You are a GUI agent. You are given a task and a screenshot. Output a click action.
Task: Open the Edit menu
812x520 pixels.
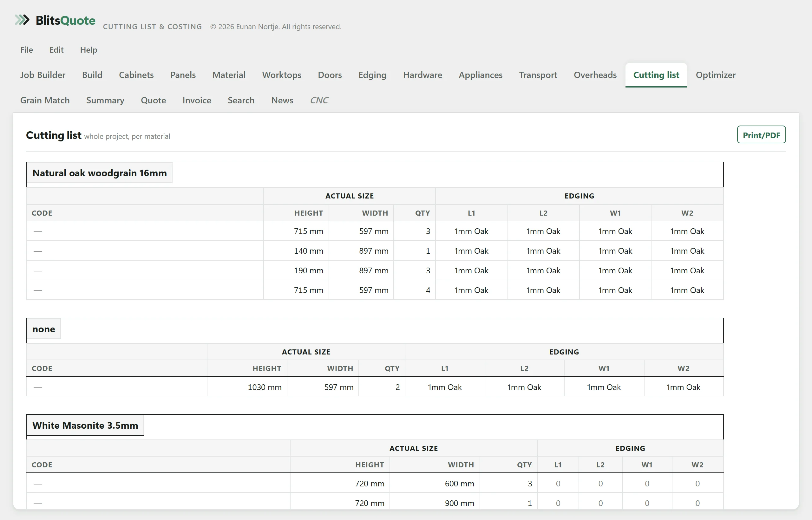click(56, 50)
